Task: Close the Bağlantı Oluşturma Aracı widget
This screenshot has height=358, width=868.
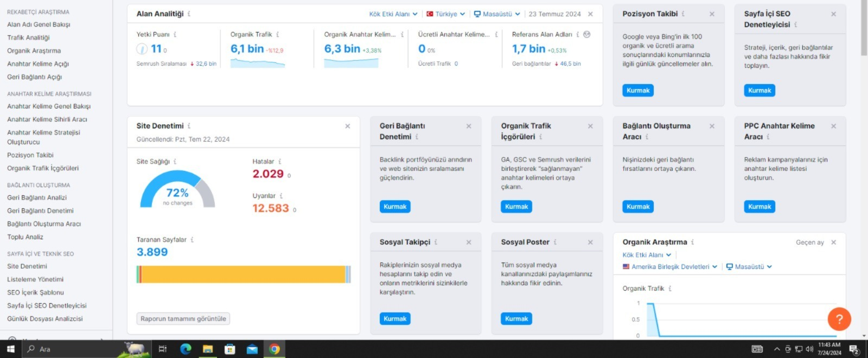Action: [x=712, y=126]
